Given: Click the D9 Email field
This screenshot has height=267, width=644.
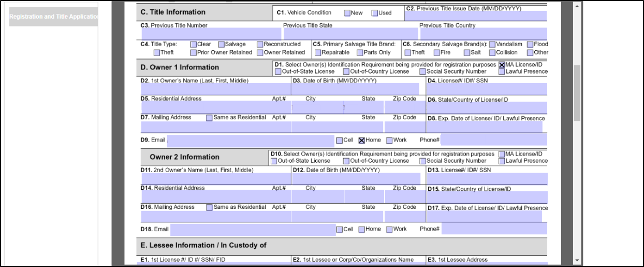Looking at the screenshot, I should [251, 140].
